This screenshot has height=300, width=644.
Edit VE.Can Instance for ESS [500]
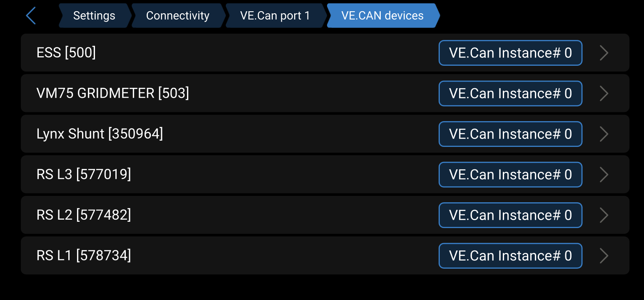pyautogui.click(x=510, y=53)
